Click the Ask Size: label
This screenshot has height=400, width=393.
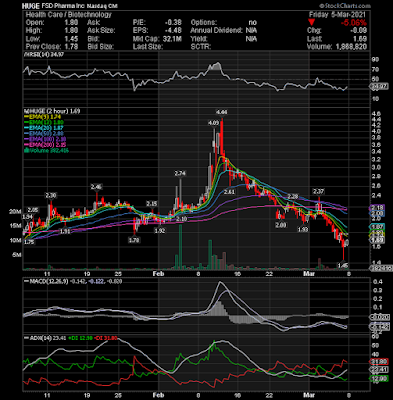point(101,30)
